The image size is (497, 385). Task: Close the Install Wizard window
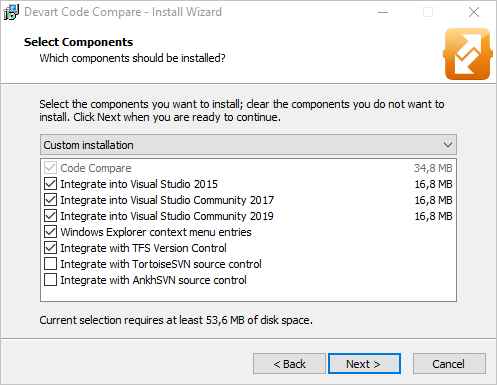(x=474, y=12)
